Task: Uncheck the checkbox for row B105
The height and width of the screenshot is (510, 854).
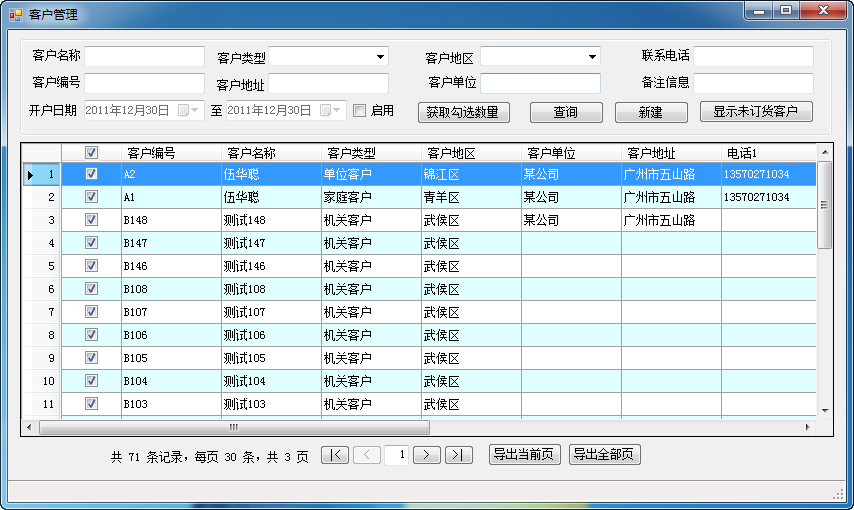Action: [92, 357]
